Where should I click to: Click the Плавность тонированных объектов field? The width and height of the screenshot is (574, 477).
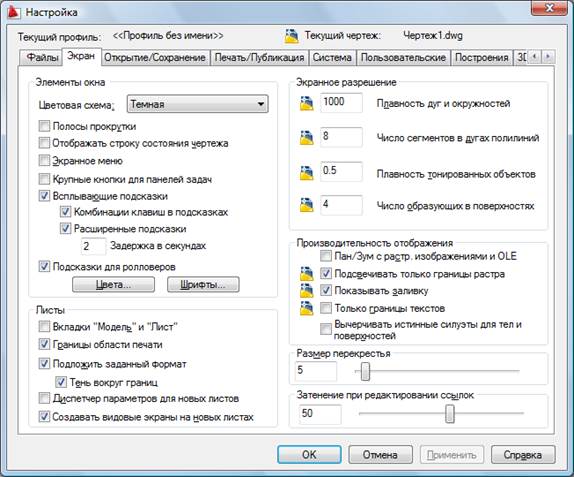coord(341,171)
